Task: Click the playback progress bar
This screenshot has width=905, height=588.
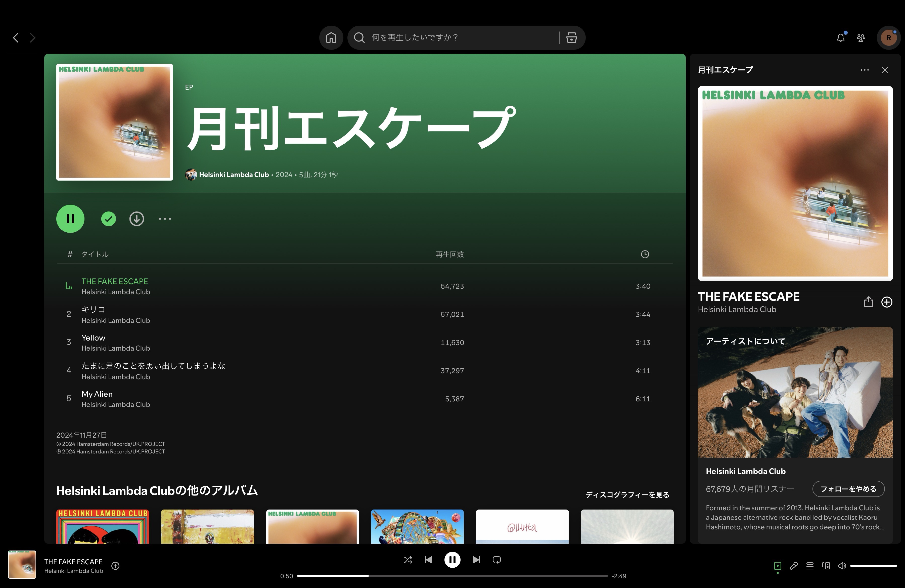Action: tap(452, 576)
